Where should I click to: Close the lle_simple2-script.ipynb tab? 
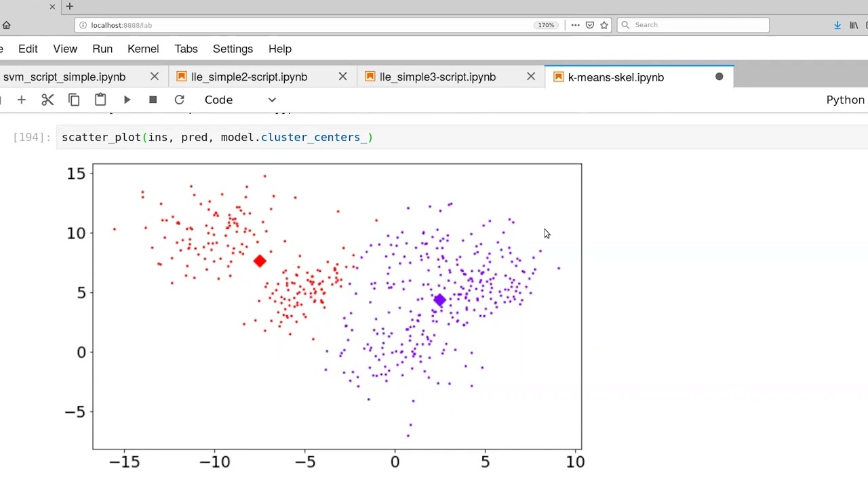(343, 77)
